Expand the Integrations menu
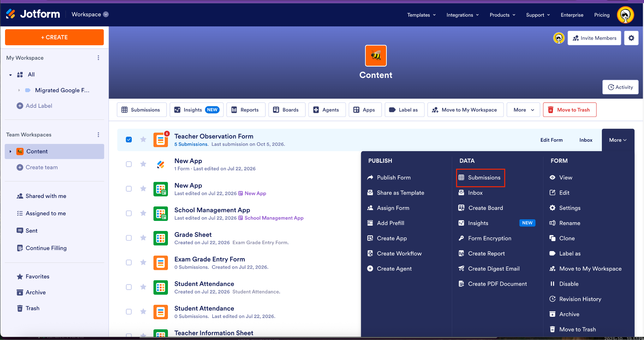The image size is (644, 340). tap(463, 15)
